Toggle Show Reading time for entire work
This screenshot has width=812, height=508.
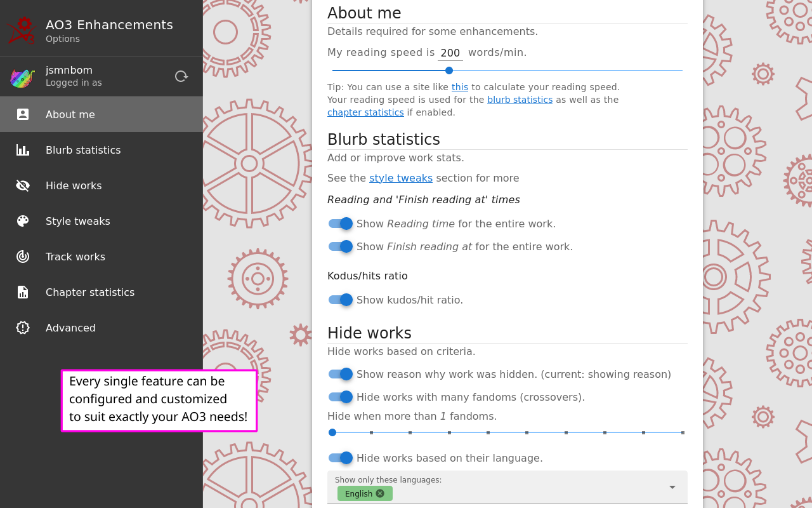coord(341,224)
